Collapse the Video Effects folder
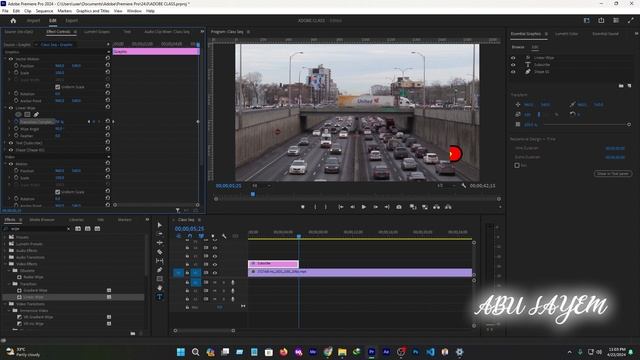The image size is (640, 360). (5, 264)
